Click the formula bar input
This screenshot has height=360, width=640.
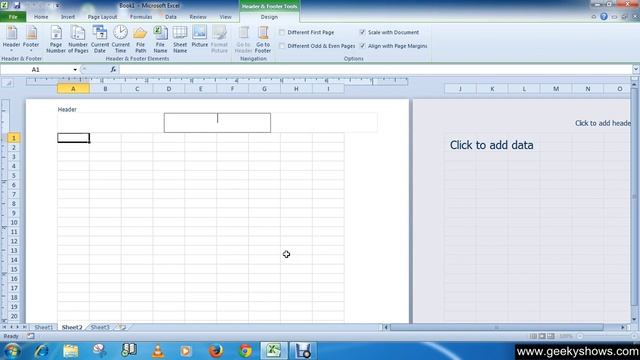tap(376, 69)
